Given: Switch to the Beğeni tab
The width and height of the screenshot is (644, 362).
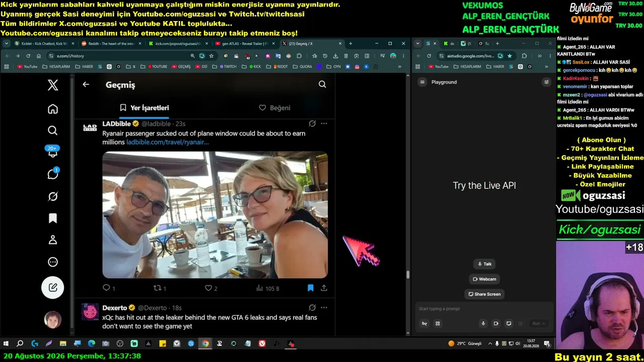Looking at the screenshot, I should [275, 108].
